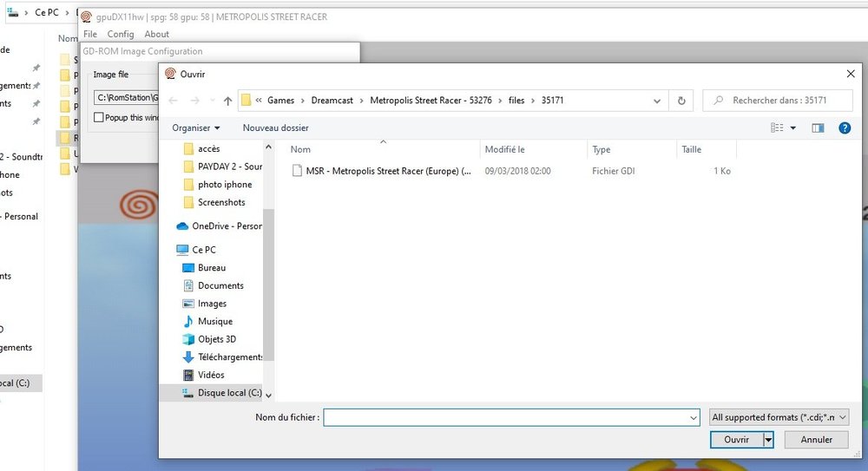Image resolution: width=868 pixels, height=471 pixels.
Task: Click the Ouvrir button to open the file
Action: pyautogui.click(x=737, y=440)
